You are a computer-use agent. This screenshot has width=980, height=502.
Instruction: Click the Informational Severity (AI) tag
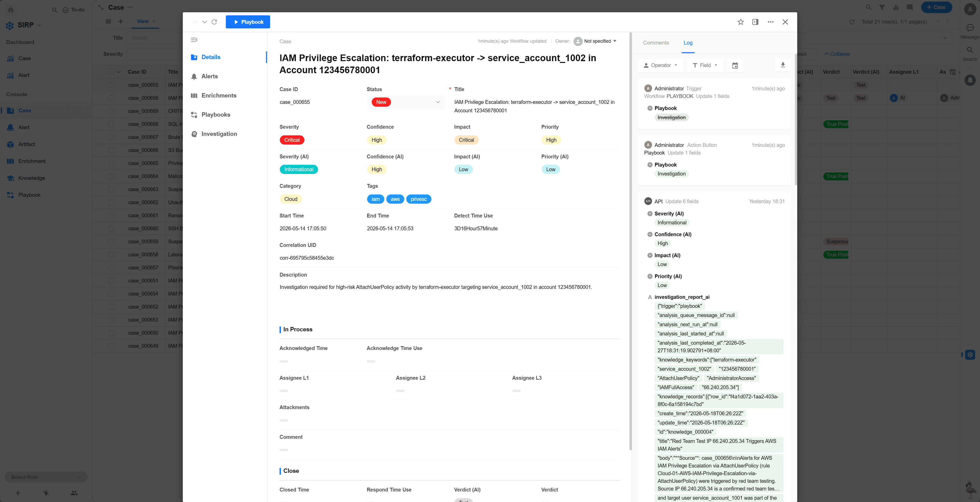coord(299,170)
